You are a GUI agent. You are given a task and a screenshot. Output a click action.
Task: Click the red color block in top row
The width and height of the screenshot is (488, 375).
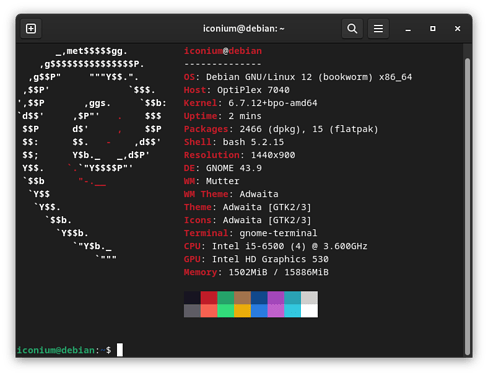coord(209,298)
